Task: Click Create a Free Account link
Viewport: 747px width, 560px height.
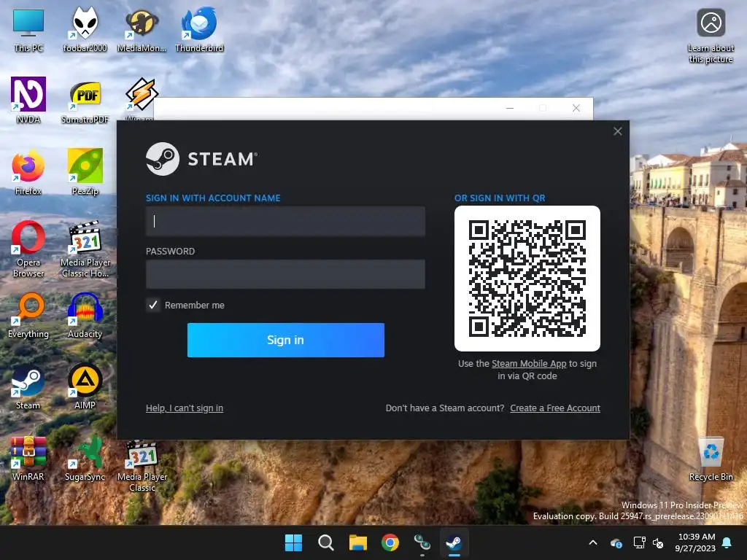Action: [555, 408]
